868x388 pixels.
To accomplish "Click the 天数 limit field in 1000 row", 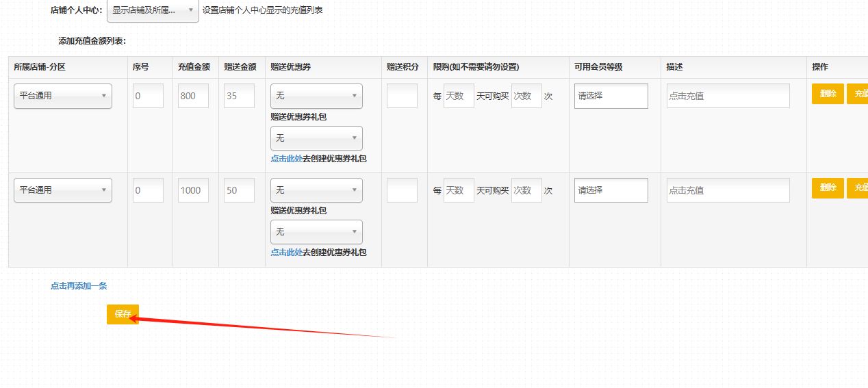I will [x=459, y=190].
